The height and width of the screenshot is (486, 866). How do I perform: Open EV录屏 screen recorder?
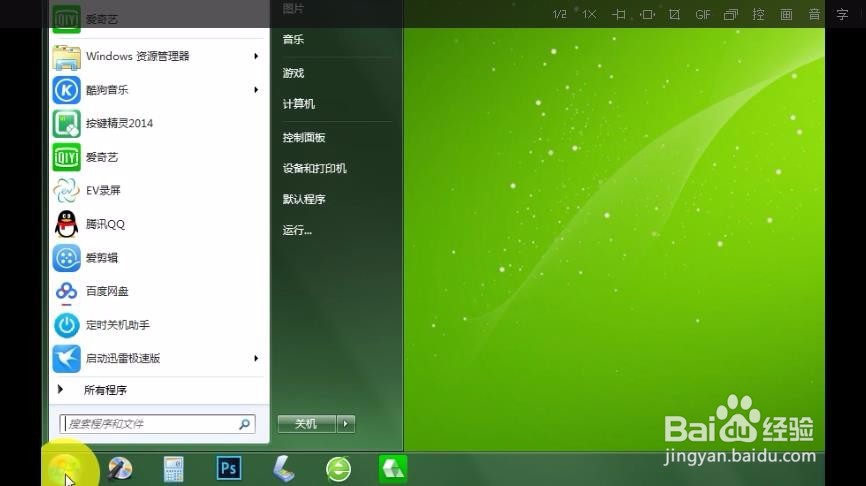pos(157,191)
